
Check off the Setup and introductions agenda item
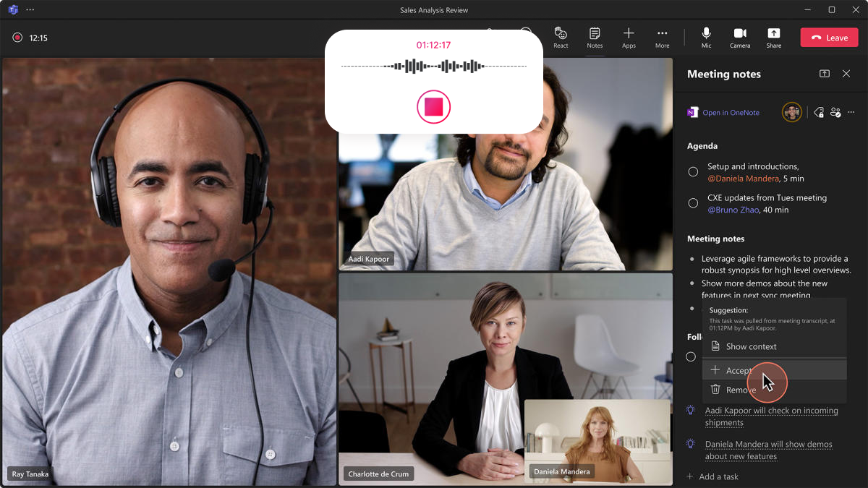693,171
